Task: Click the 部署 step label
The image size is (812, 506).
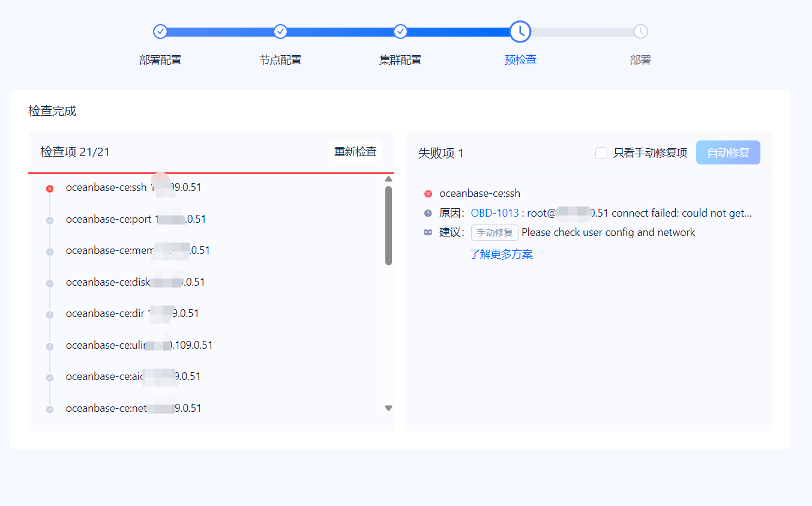Action: 640,60
